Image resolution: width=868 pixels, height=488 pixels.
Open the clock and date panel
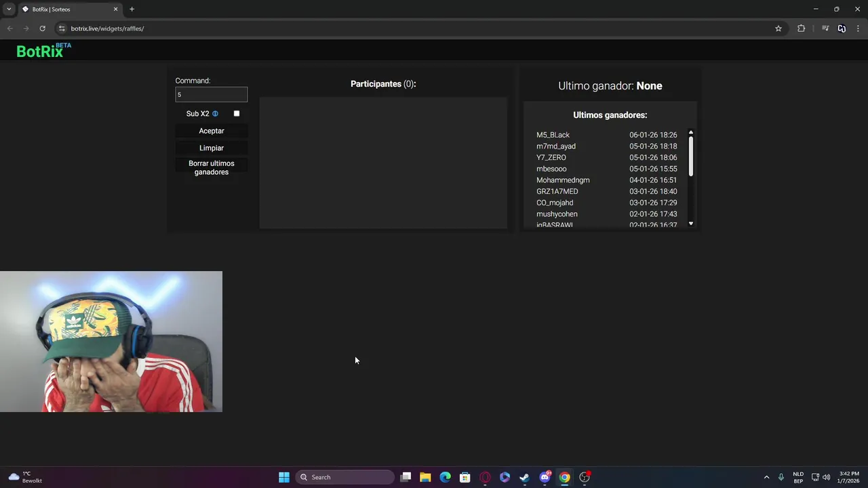click(849, 477)
